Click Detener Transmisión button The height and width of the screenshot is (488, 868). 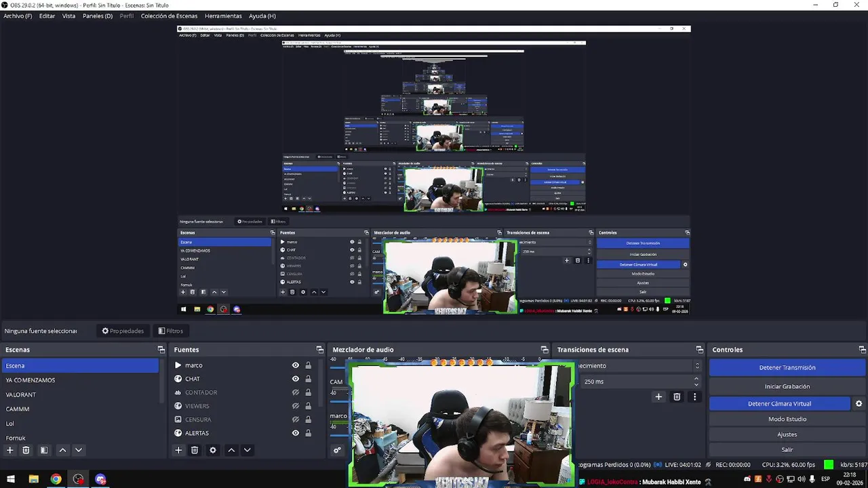click(x=787, y=367)
